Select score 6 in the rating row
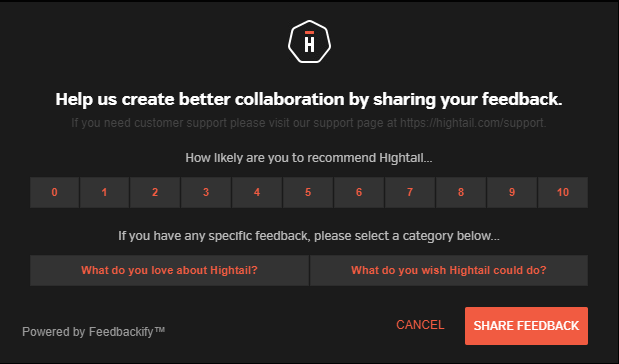 coord(359,192)
